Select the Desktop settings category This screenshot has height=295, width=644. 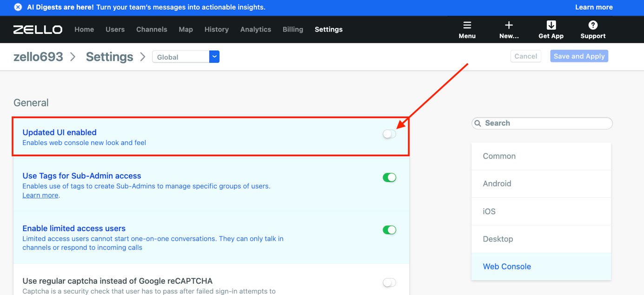tap(541, 239)
